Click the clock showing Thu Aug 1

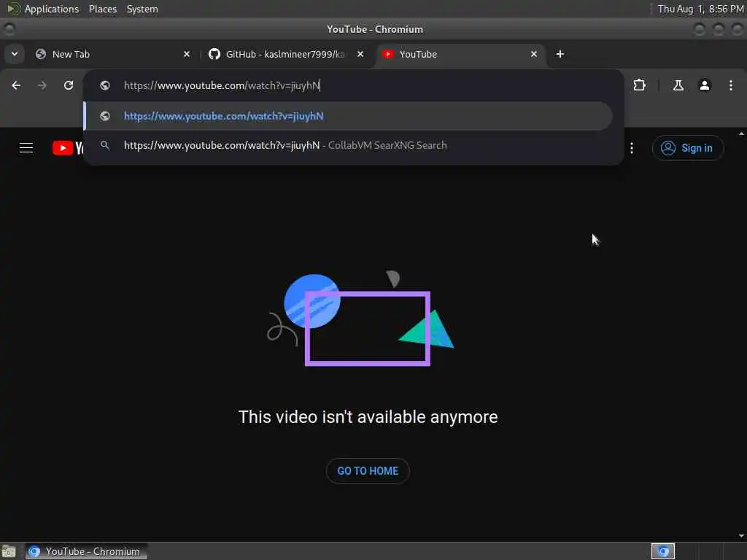click(700, 9)
